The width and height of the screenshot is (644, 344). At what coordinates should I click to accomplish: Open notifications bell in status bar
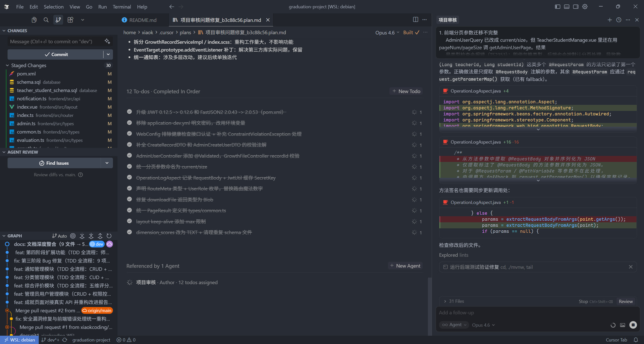tap(636, 340)
